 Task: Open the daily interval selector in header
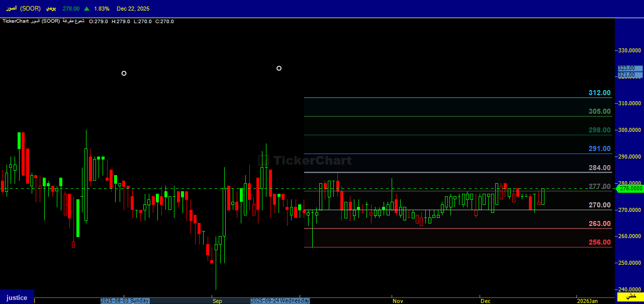pos(51,9)
